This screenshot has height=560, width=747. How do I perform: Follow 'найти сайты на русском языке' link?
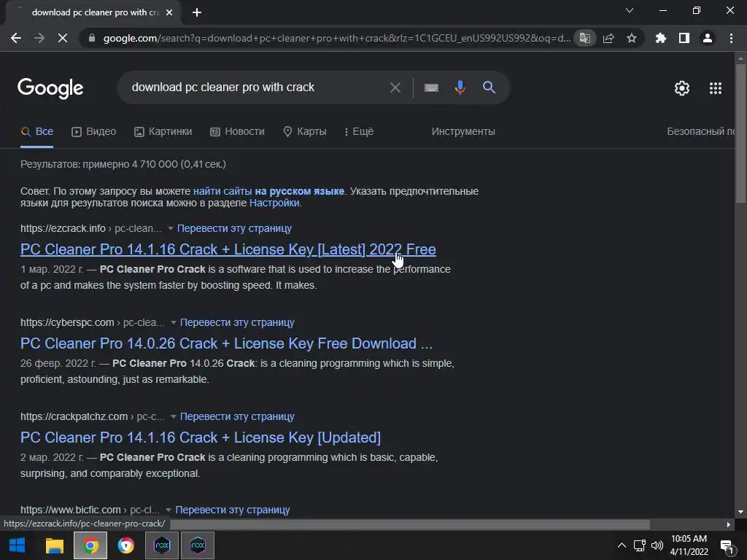point(268,191)
